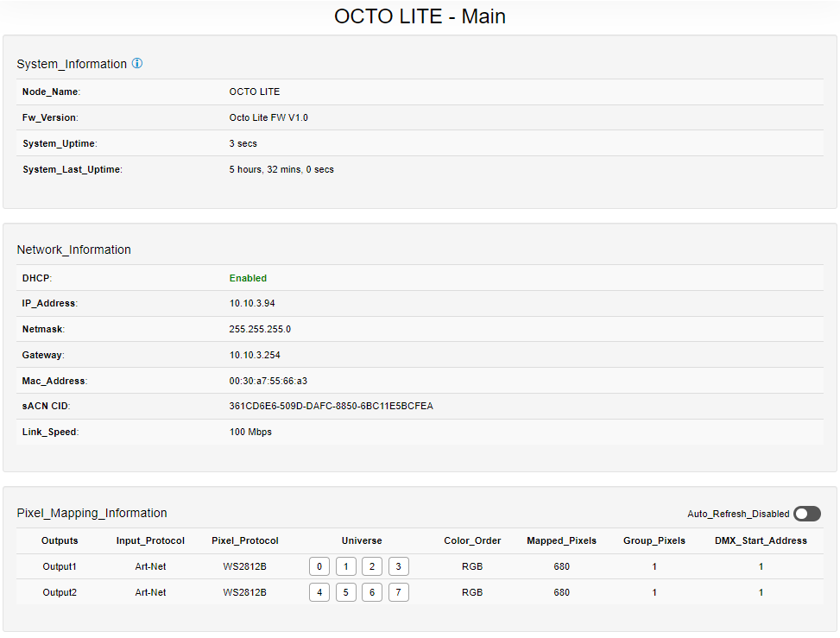Click the Pixel_Protocol column header
The width and height of the screenshot is (840, 638).
245,540
